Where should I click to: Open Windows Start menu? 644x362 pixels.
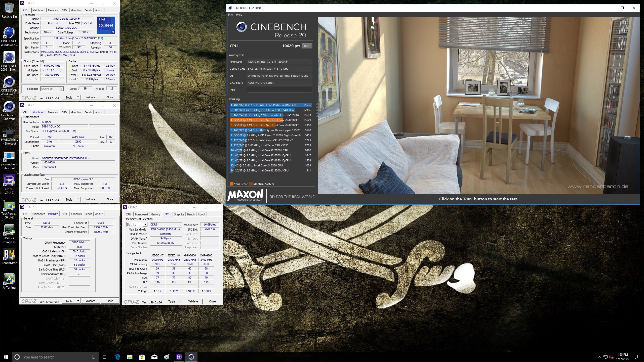tap(6, 357)
